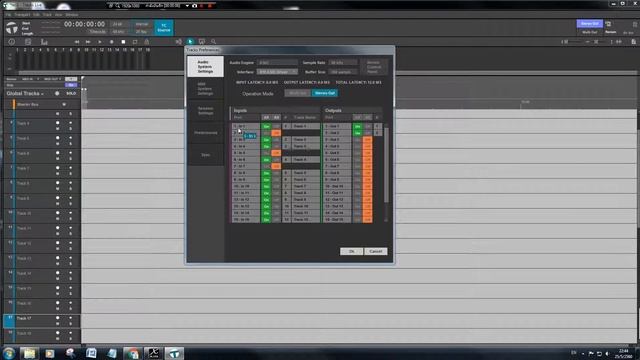Open the File menu
640x360 pixels.
tap(8, 15)
